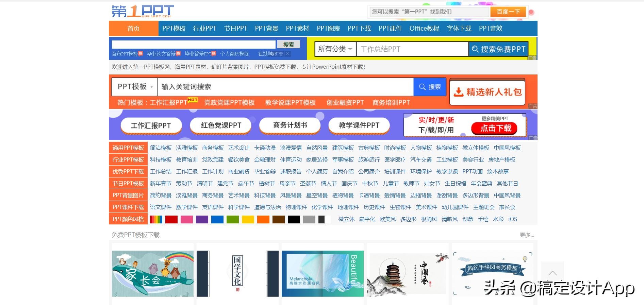Open the 家长会 whale template thumbnail
Screen dimensions: 644x305
(x=152, y=274)
